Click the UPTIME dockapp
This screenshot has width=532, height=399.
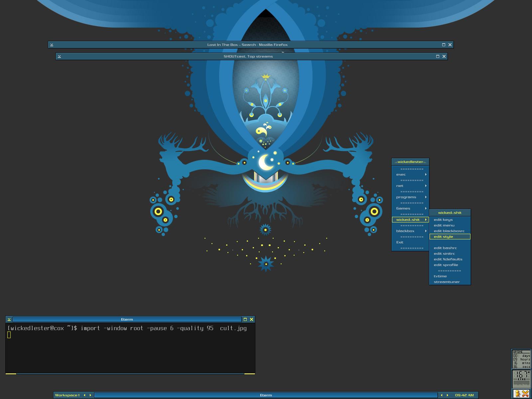click(521, 359)
